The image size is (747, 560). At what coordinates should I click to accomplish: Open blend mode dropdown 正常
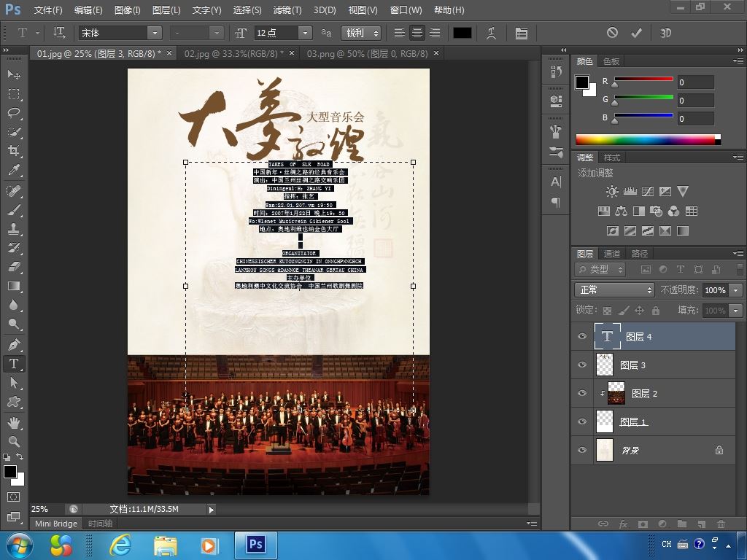click(614, 289)
